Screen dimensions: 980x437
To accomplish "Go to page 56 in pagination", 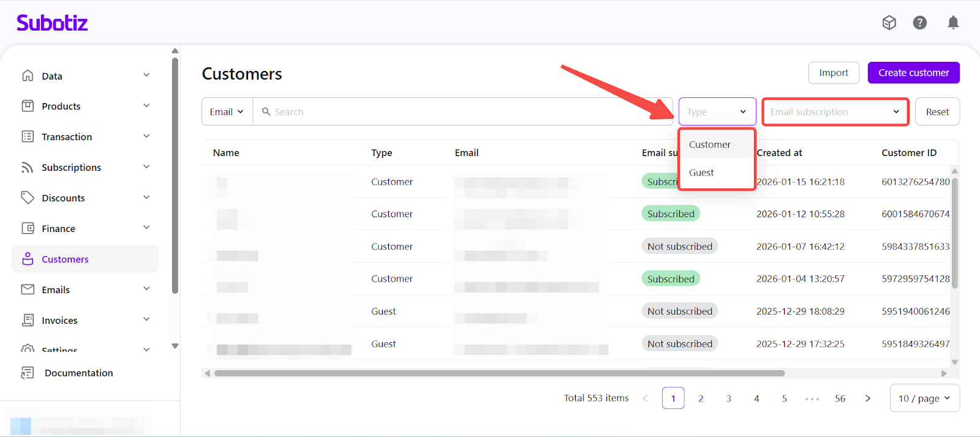I will (840, 398).
